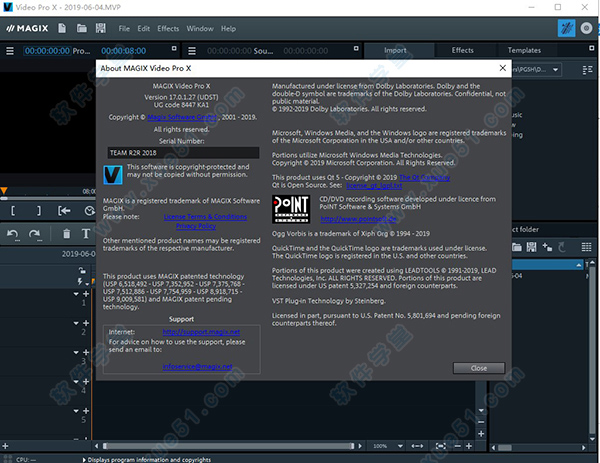This screenshot has height=463, width=600.
Task: Zoom in timeline horizontally with plus
Action: [x=469, y=446]
